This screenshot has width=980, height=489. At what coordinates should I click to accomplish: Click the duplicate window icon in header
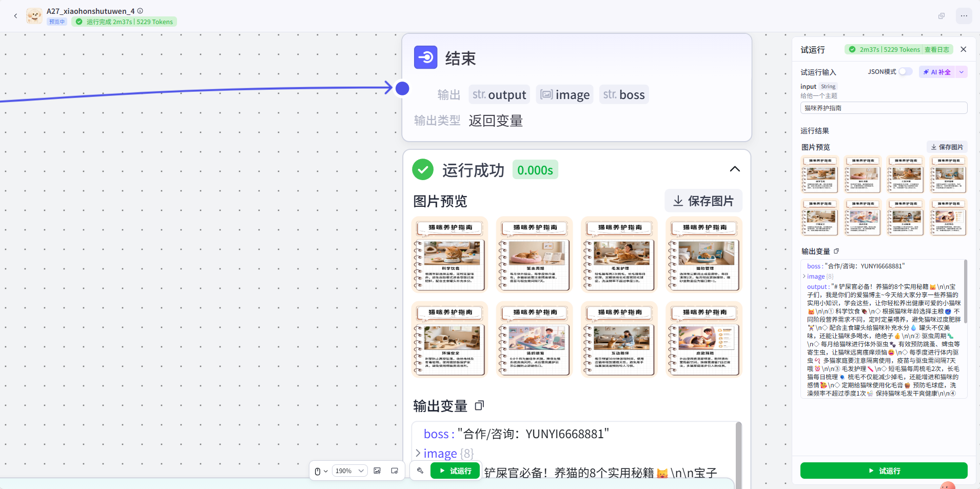click(x=942, y=16)
